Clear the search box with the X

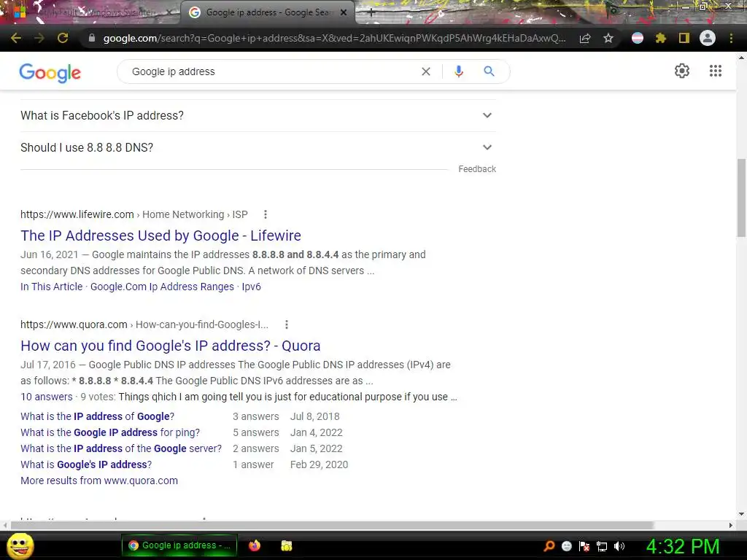point(426,71)
